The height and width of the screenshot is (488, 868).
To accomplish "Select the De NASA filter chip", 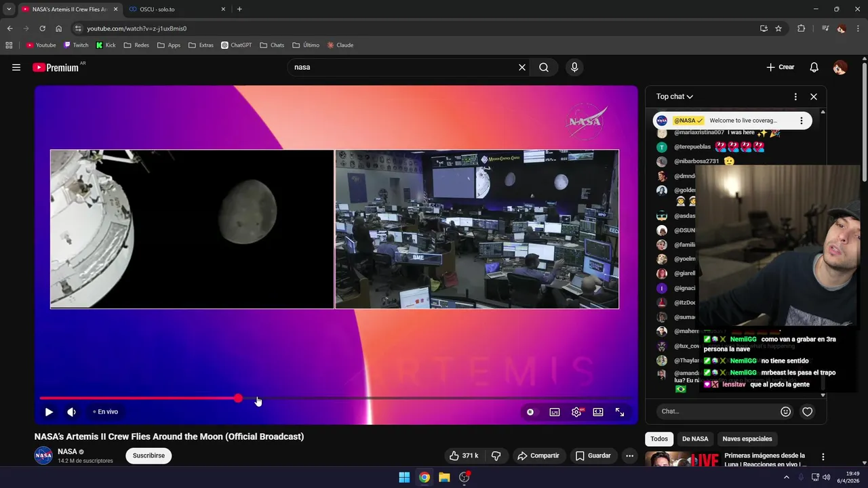I will [x=695, y=439].
